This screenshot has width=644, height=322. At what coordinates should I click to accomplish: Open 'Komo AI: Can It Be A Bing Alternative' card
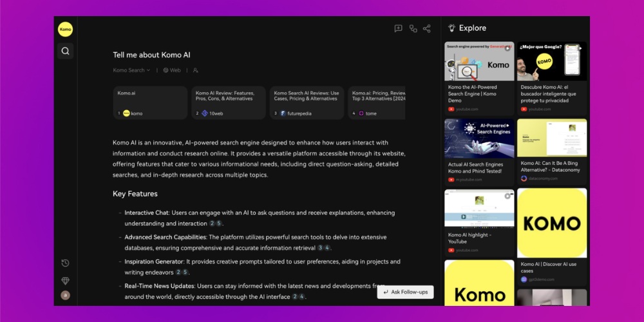552,152
